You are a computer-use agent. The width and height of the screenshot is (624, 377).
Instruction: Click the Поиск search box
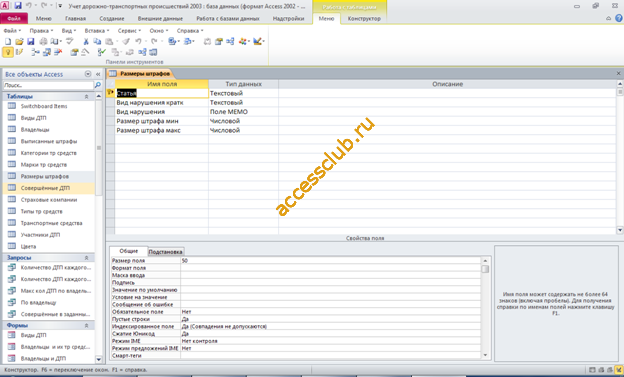click(48, 85)
